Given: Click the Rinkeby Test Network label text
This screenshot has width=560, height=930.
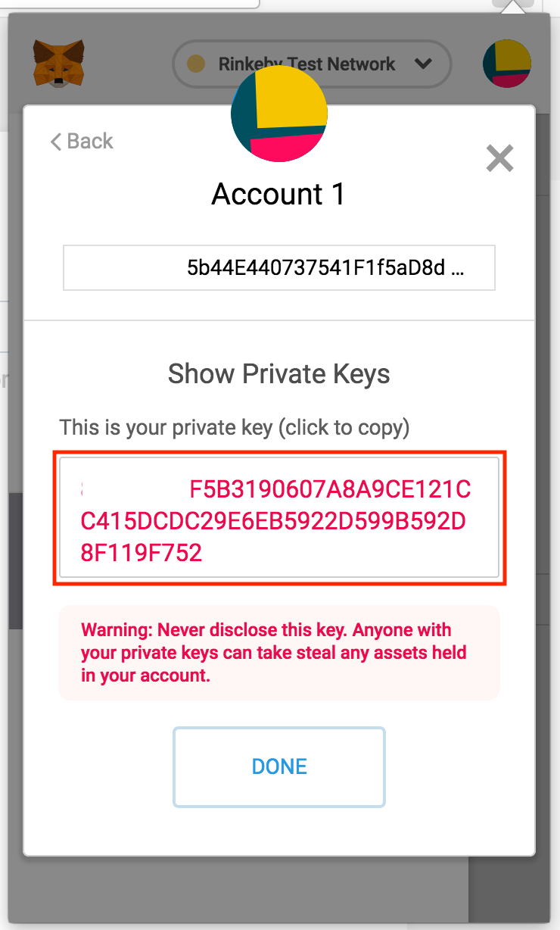Looking at the screenshot, I should (306, 64).
